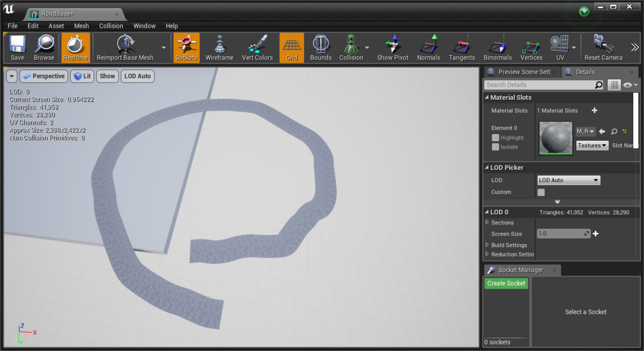644x351 pixels.
Task: Show mesh Bounds
Action: (x=321, y=48)
